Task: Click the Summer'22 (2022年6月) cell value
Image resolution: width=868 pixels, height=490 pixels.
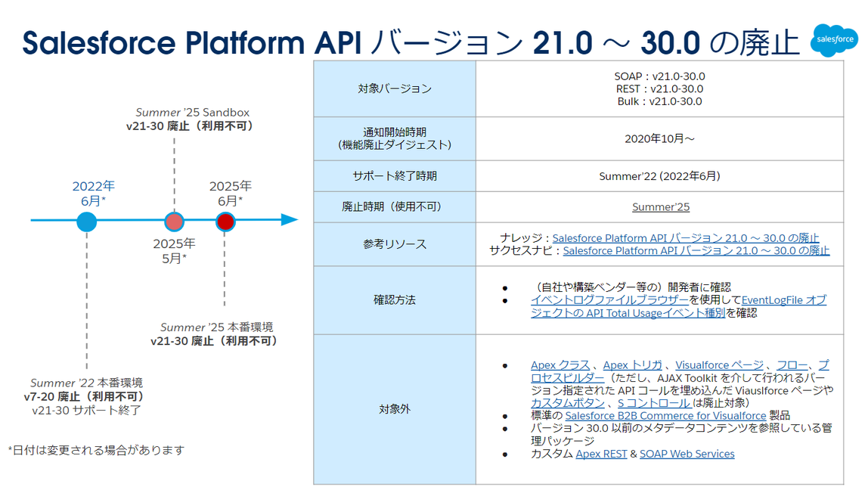Action: coord(659,176)
